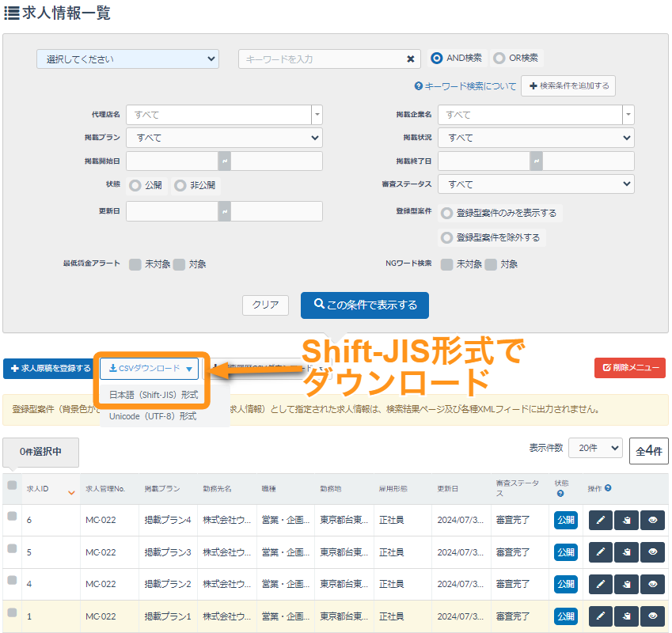The height and width of the screenshot is (633, 672).
Task: Edit job ID 6 with pencil icon
Action: click(x=601, y=521)
